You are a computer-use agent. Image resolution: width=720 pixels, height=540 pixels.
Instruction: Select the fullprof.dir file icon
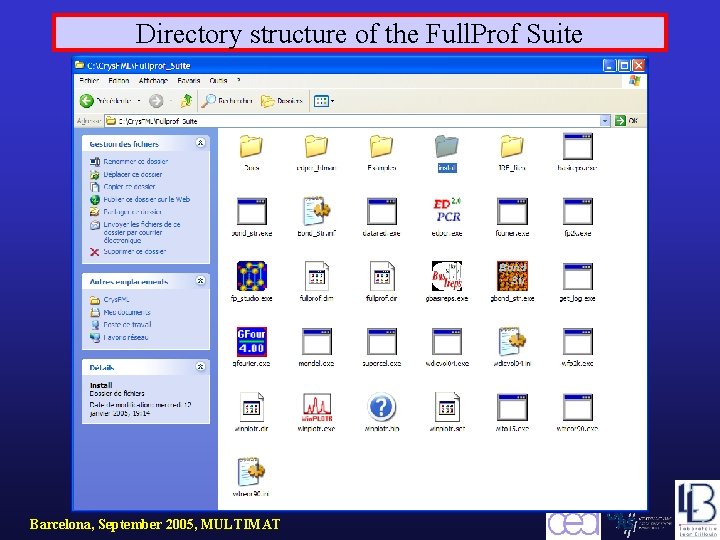(x=382, y=276)
